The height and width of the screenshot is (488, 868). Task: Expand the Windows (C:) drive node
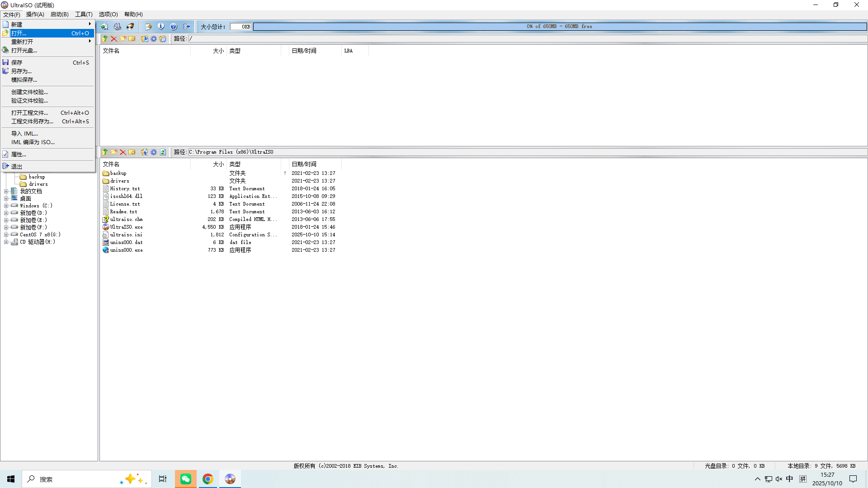click(6, 206)
